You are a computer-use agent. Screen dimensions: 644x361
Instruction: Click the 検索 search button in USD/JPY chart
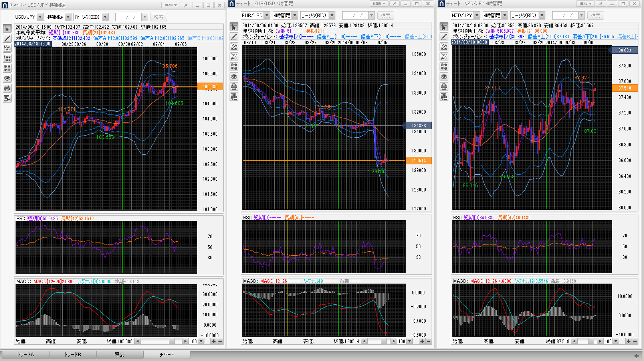(159, 17)
